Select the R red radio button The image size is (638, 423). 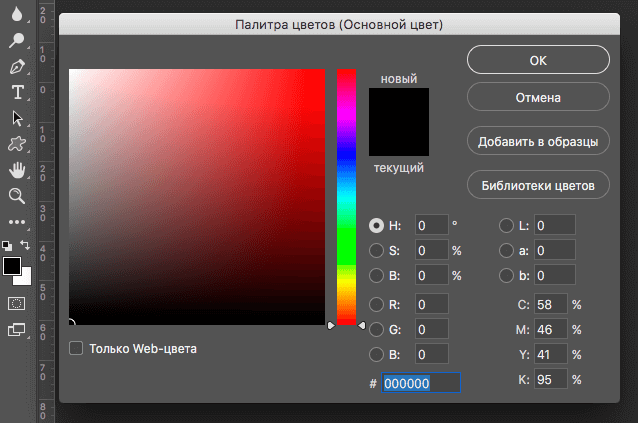tap(376, 304)
